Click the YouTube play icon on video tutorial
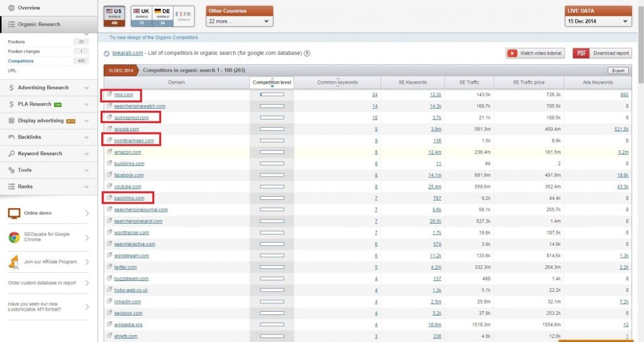The image size is (644, 342). (512, 53)
